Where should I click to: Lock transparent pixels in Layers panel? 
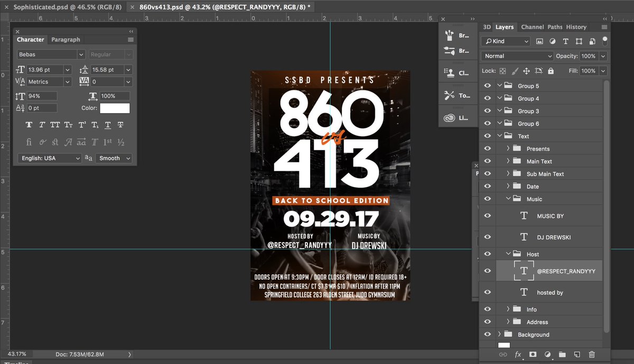(x=502, y=71)
